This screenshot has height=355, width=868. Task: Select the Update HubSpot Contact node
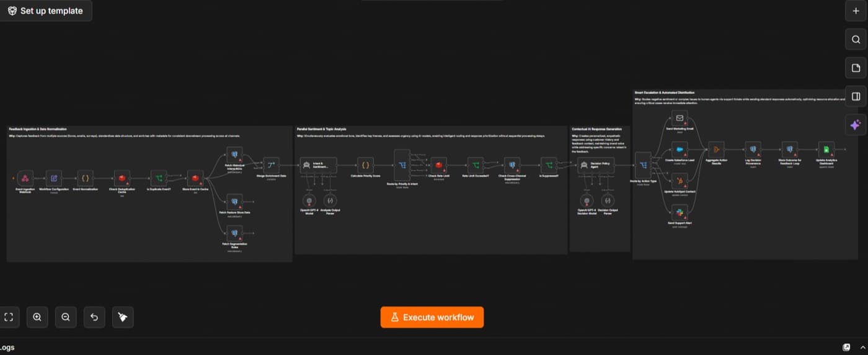[680, 181]
